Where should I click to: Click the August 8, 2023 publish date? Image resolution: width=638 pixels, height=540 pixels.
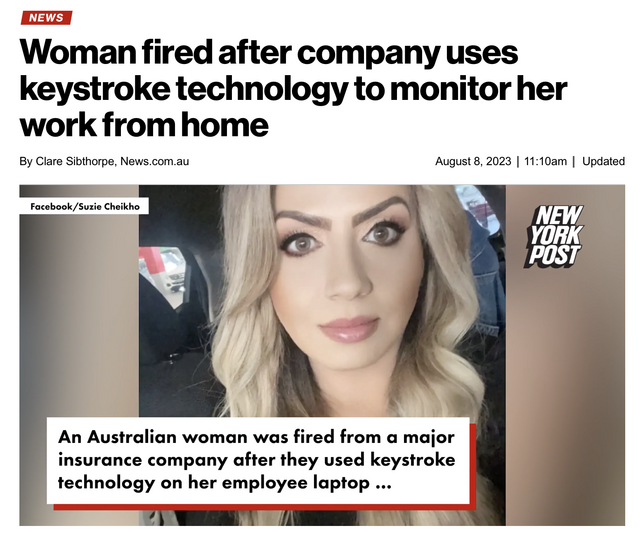[x=473, y=162]
